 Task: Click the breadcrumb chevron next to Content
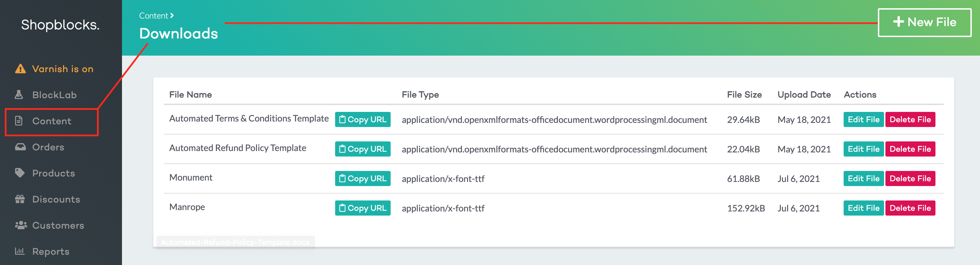(x=172, y=16)
